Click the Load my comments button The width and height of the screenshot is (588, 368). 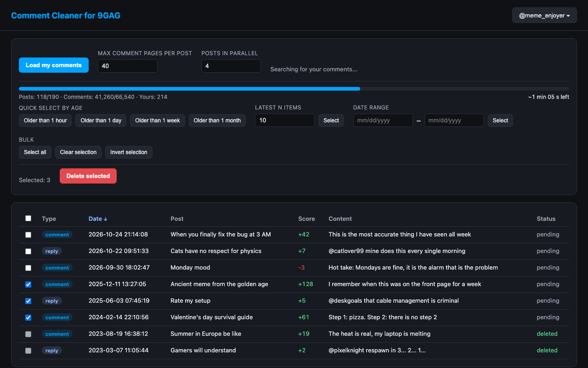[53, 65]
